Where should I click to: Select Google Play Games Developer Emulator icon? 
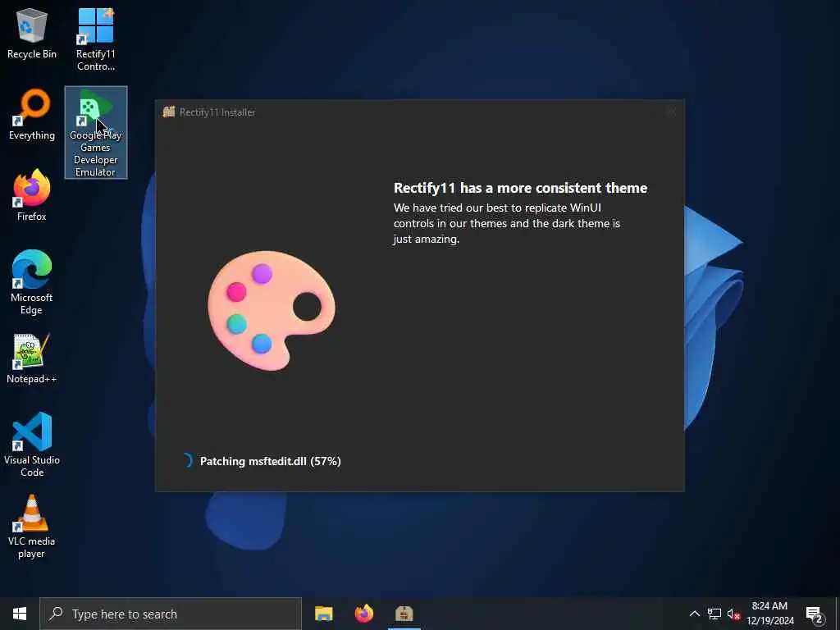tap(96, 132)
